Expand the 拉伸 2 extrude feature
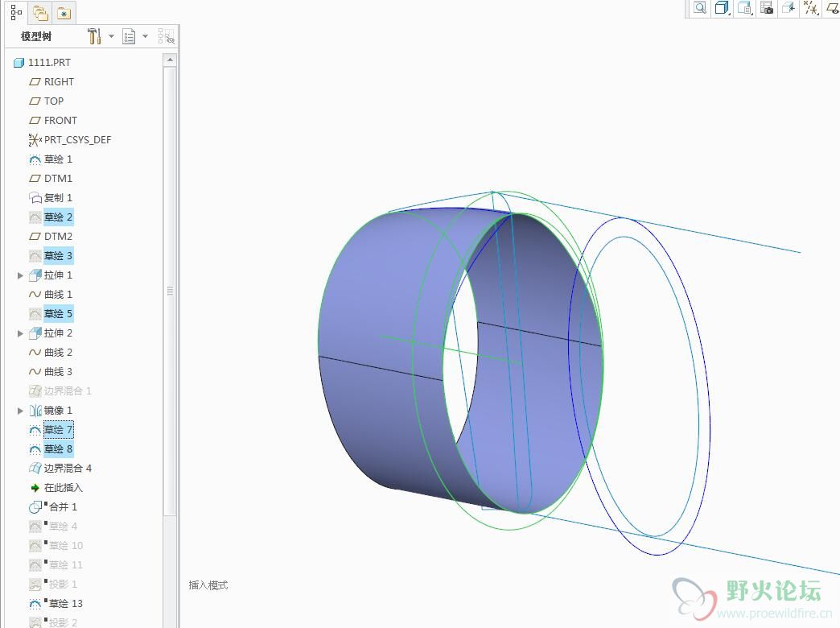The width and height of the screenshot is (840, 628). [20, 333]
